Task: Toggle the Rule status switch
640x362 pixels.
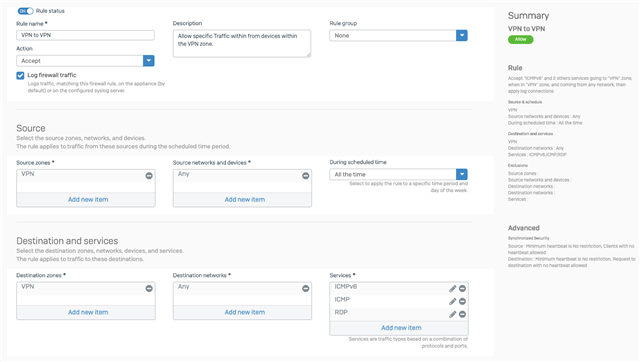Action: point(25,11)
